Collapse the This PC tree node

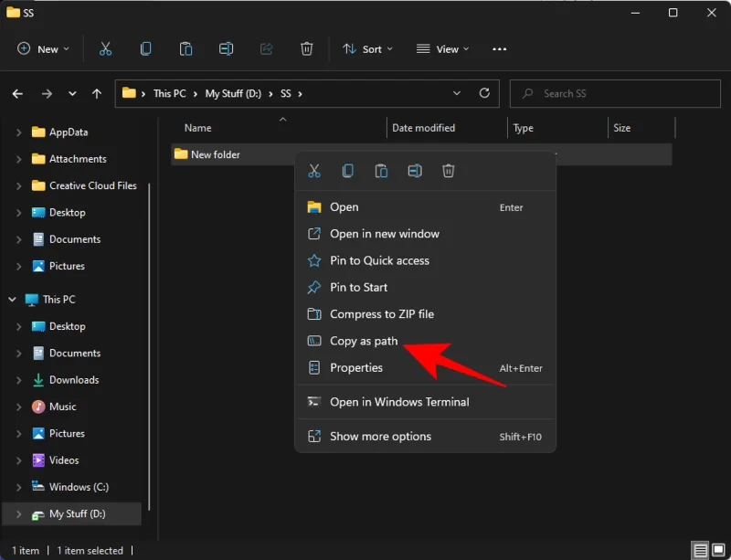[13, 300]
